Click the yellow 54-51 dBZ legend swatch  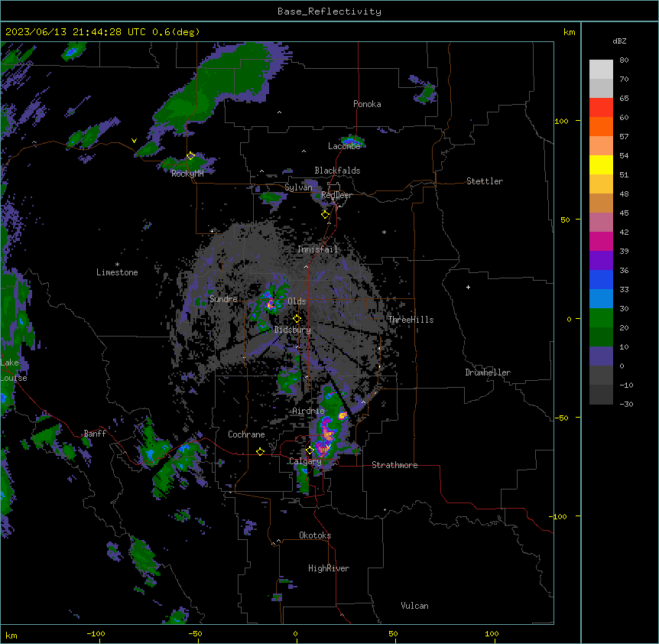(601, 164)
